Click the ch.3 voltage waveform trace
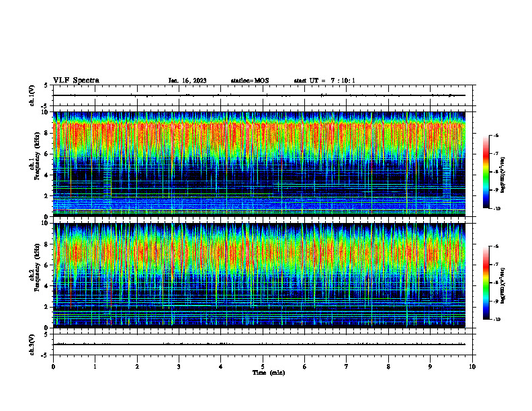The height and width of the screenshot is (411, 532). pyautogui.click(x=259, y=345)
